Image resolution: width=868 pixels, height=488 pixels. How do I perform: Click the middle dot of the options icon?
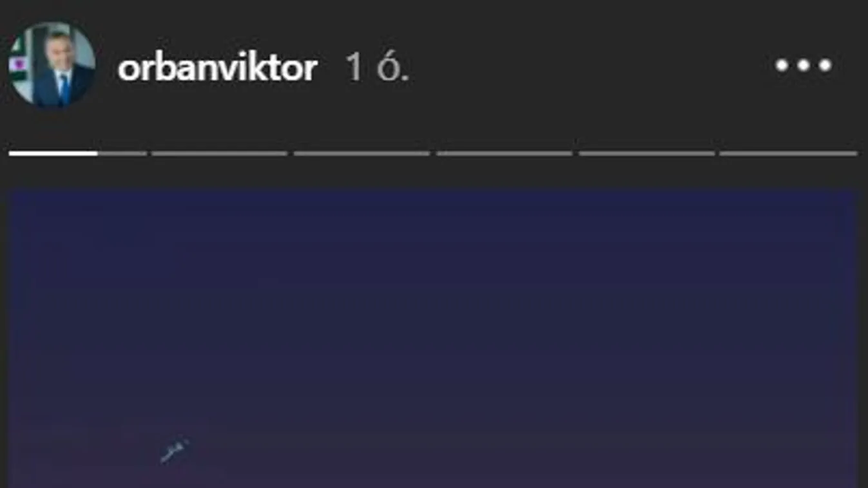(804, 66)
